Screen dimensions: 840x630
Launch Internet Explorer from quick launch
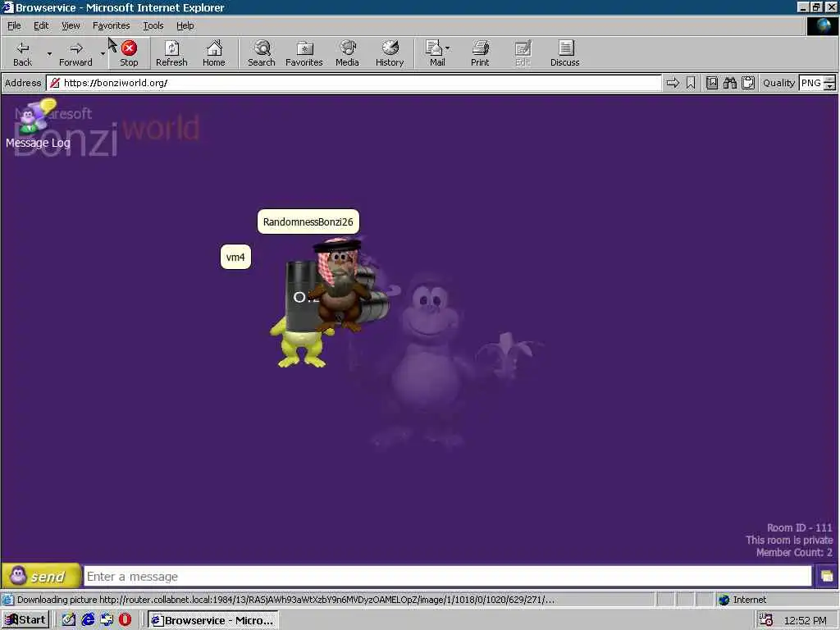(88, 620)
